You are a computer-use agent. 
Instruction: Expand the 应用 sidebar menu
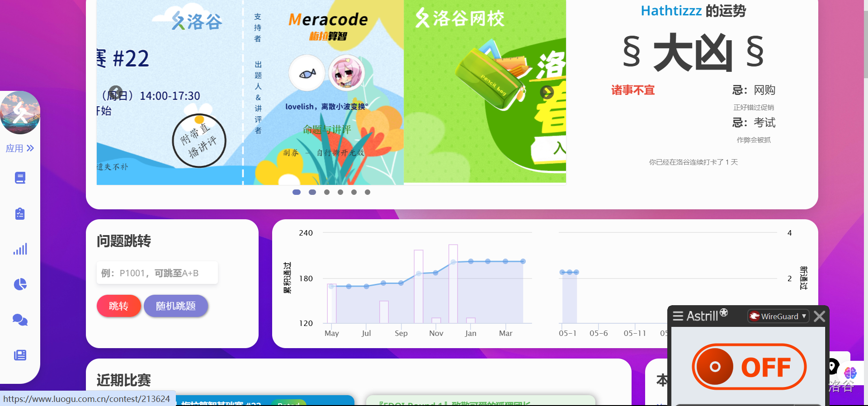pyautogui.click(x=20, y=148)
